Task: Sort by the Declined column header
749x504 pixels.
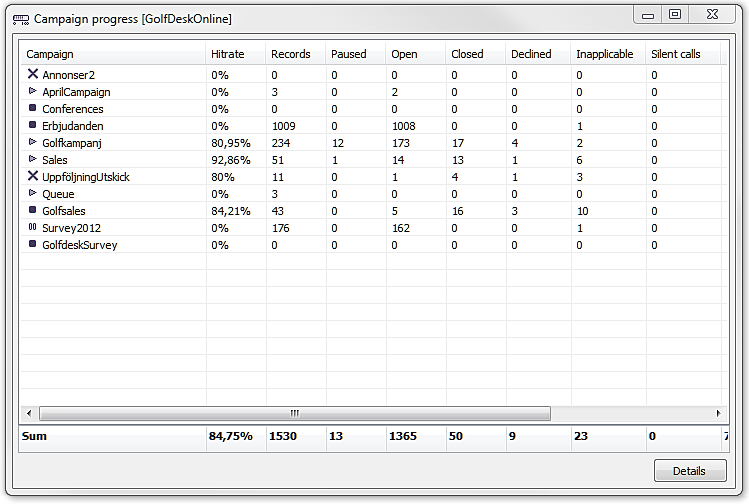Action: coord(538,54)
